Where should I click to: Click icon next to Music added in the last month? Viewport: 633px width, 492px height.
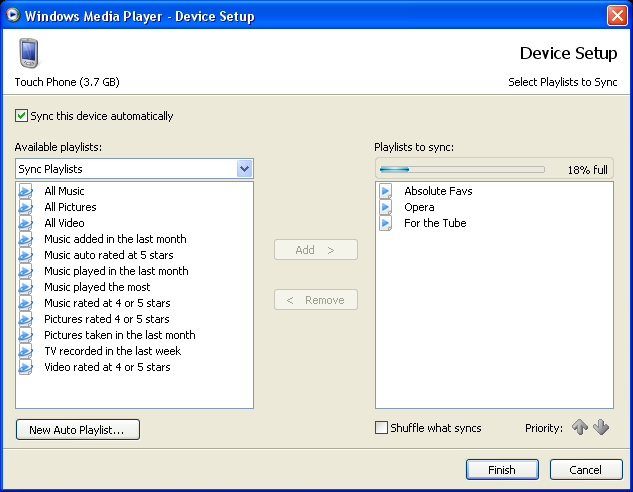click(25, 239)
